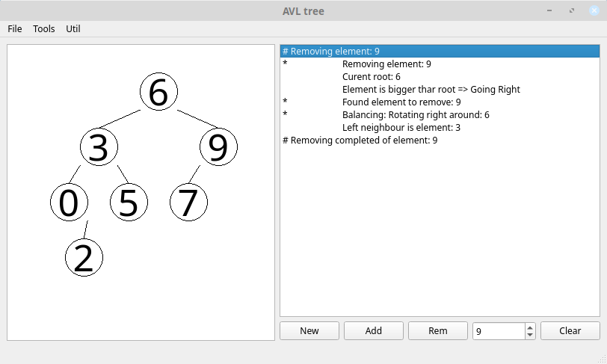Click the New button
The height and width of the screenshot is (364, 607).
pos(309,330)
